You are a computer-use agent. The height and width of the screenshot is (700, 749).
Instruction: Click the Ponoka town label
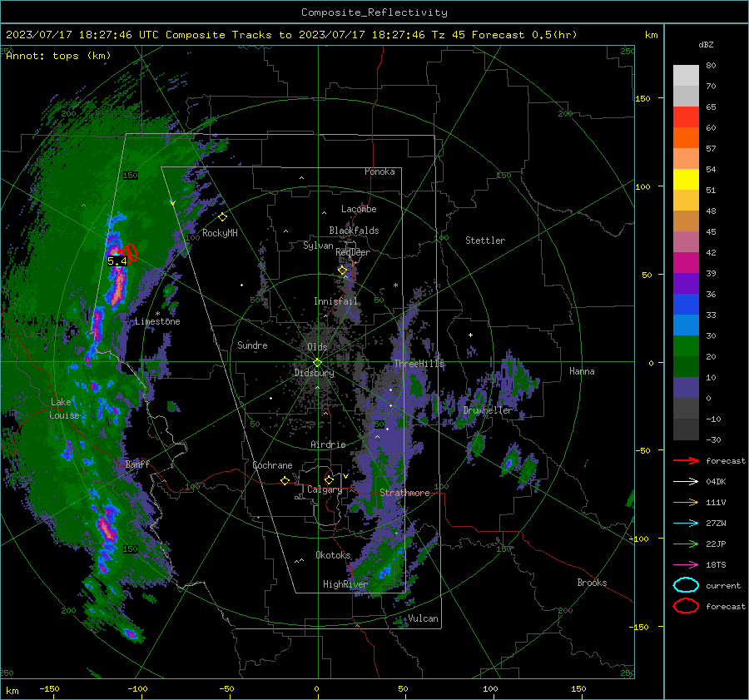click(379, 171)
